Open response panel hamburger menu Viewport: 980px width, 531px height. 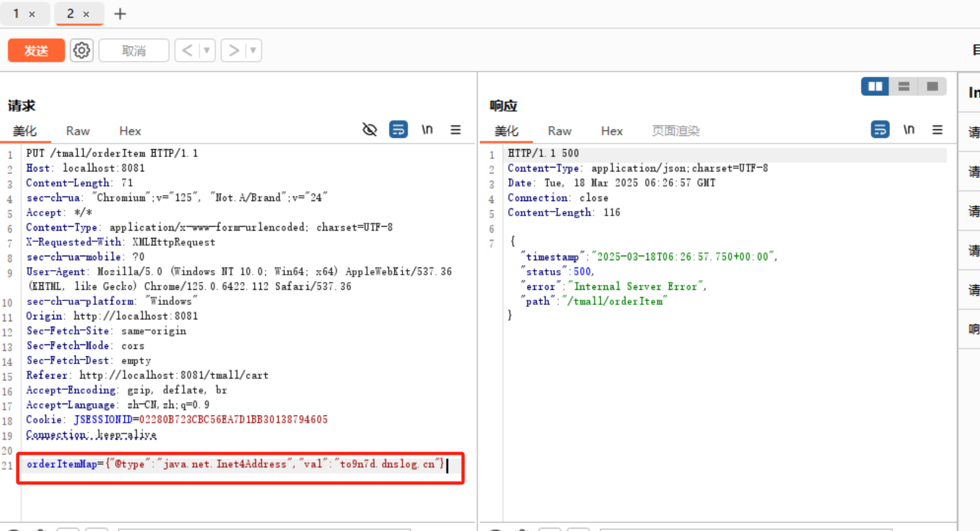937,129
